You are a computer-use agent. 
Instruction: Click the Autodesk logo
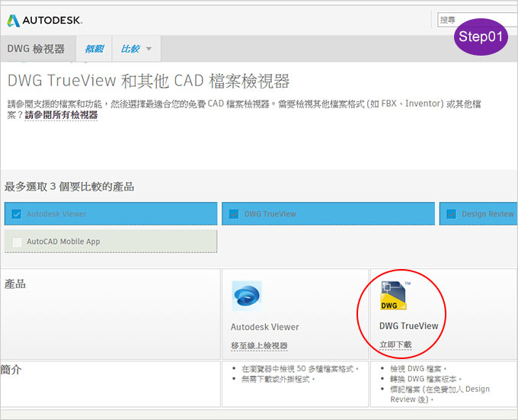(45, 21)
